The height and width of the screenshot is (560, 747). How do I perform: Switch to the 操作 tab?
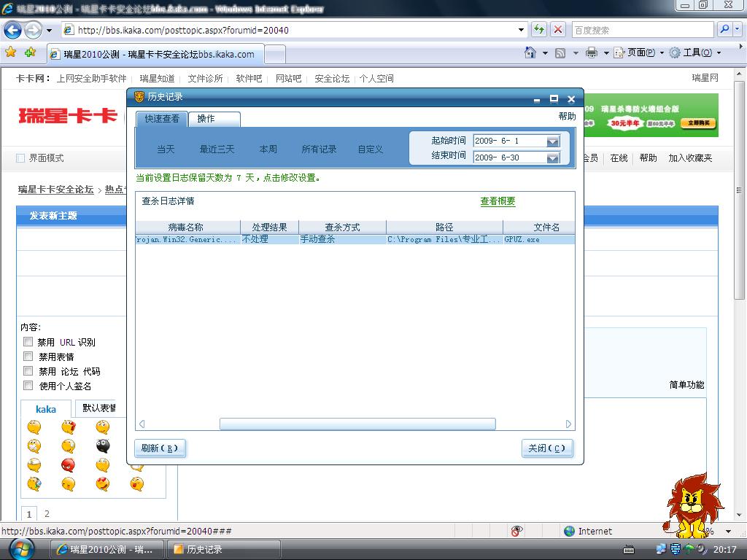pos(214,119)
